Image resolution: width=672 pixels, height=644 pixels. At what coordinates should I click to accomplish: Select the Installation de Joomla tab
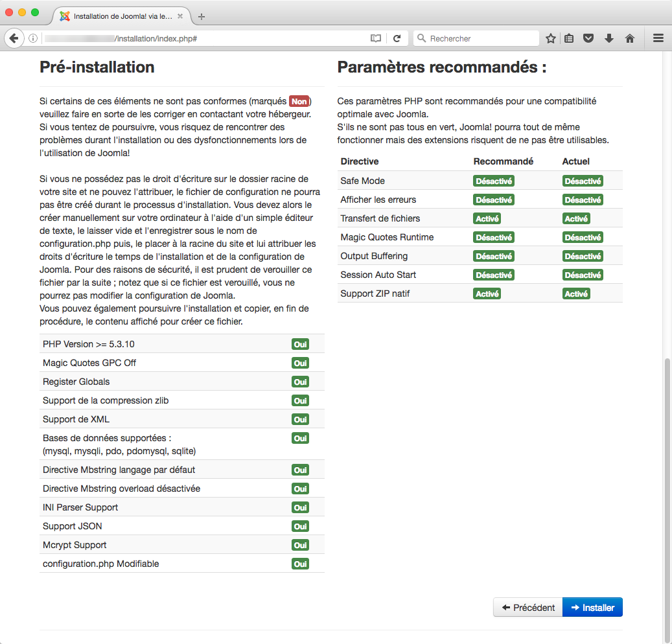[122, 16]
